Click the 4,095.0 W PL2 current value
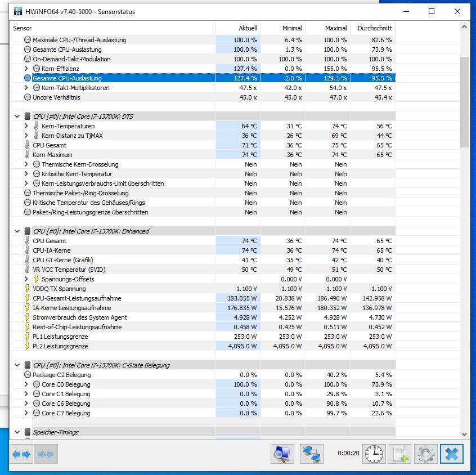This screenshot has height=475, width=476. pyautogui.click(x=243, y=346)
